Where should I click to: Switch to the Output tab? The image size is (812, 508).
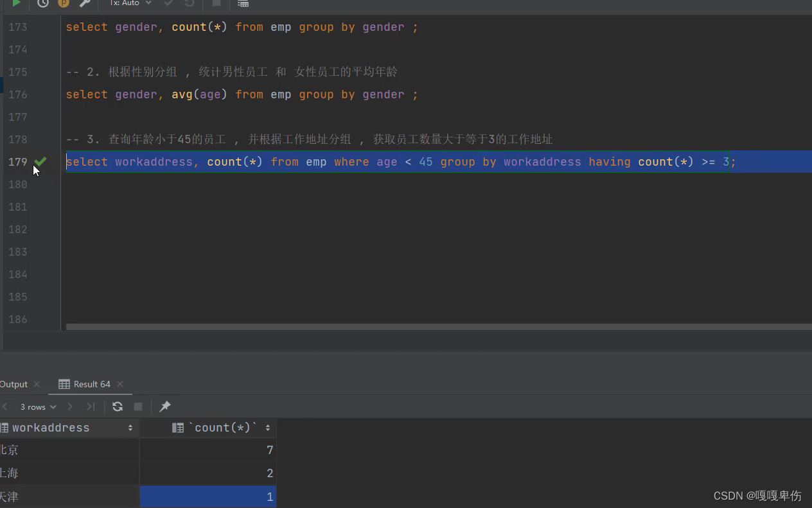tap(13, 384)
